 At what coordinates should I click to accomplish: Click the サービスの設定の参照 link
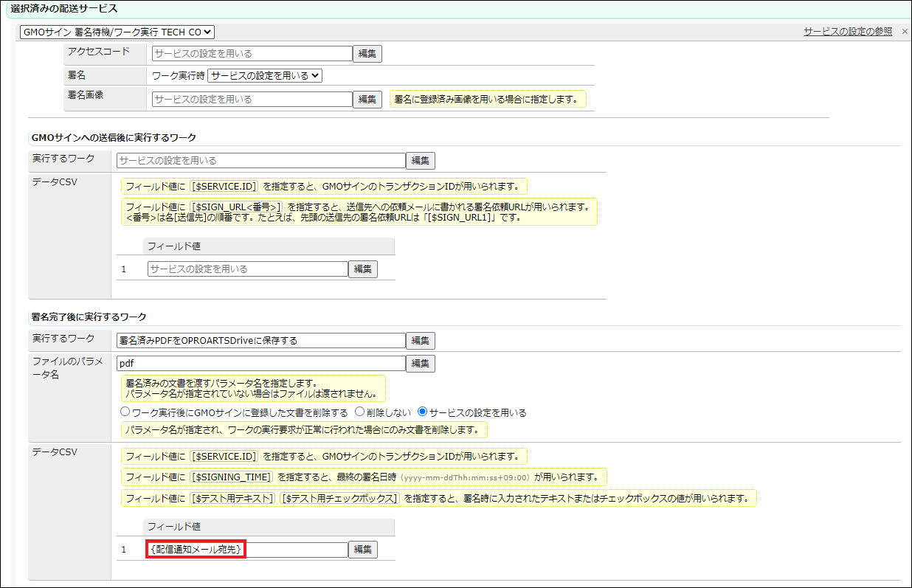pyautogui.click(x=848, y=32)
